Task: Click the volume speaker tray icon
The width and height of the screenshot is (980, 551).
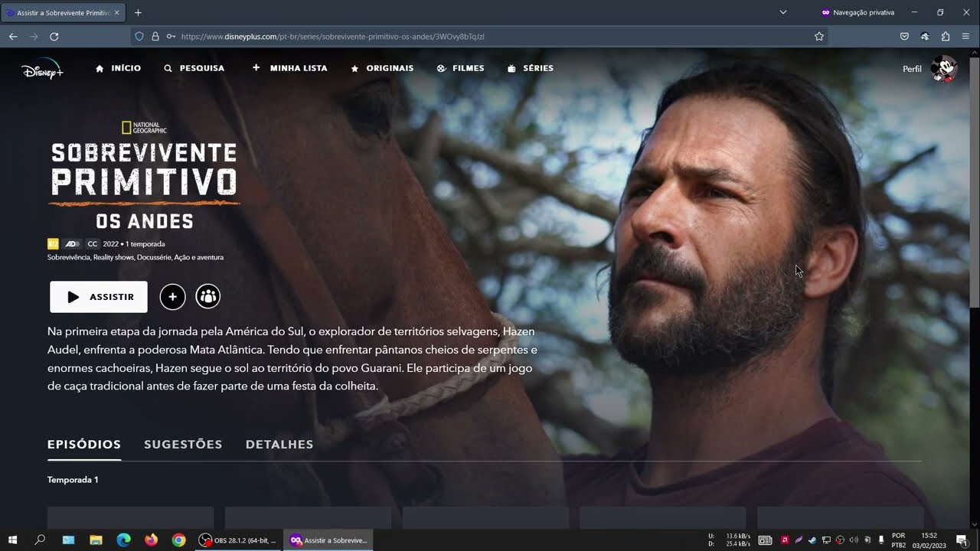Action: pyautogui.click(x=854, y=540)
